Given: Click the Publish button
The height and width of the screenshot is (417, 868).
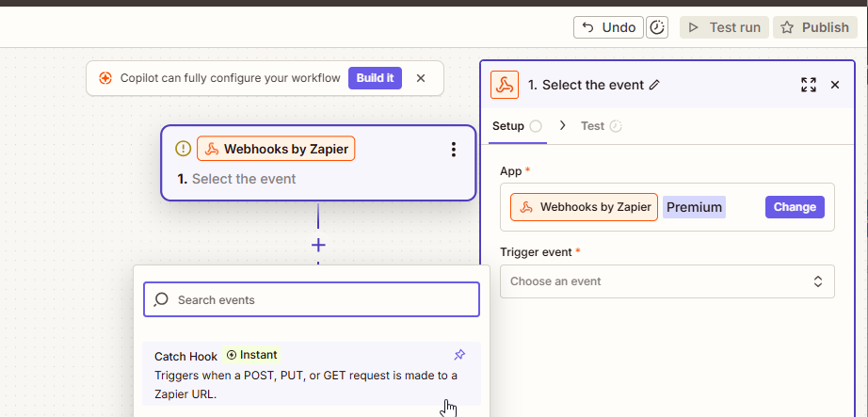Looking at the screenshot, I should tap(815, 27).
